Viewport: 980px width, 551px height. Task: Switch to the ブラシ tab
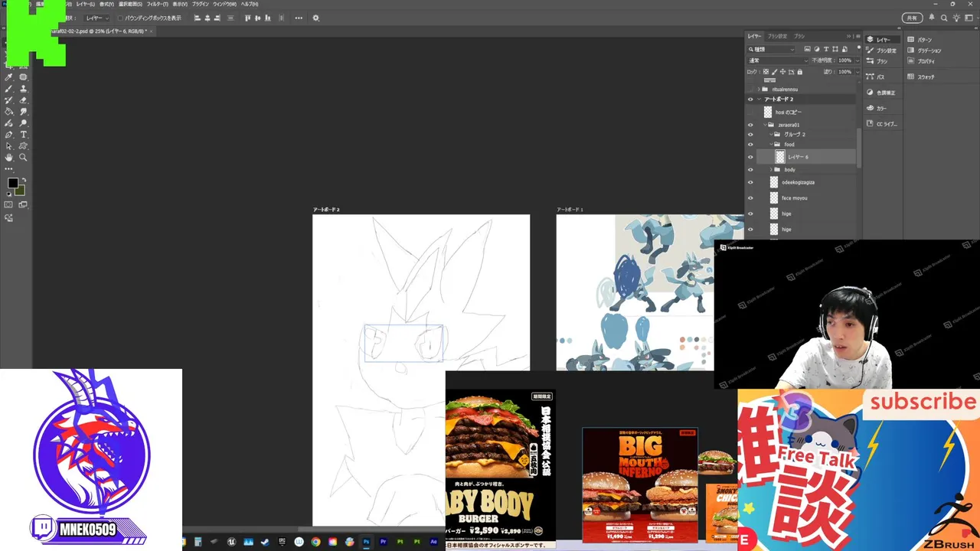point(799,36)
